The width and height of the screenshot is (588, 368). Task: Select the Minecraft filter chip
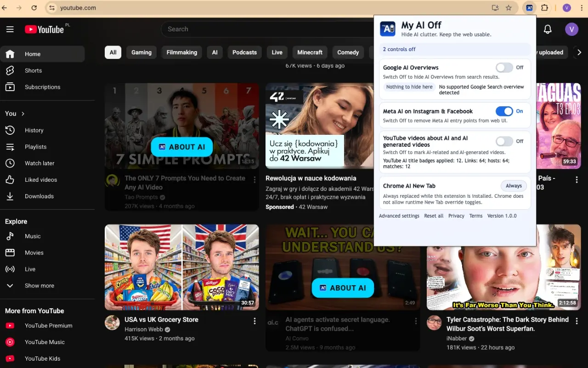click(310, 52)
